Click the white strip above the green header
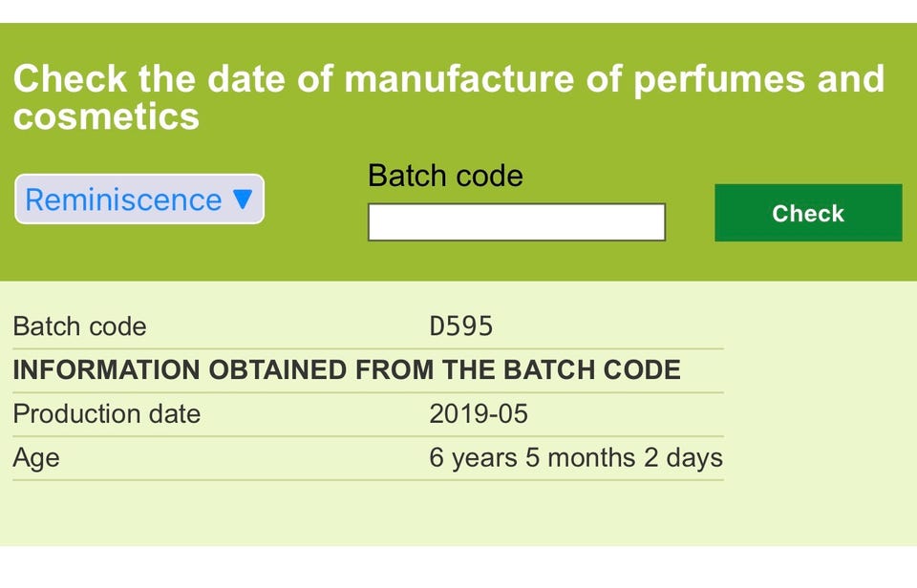 tap(458, 10)
